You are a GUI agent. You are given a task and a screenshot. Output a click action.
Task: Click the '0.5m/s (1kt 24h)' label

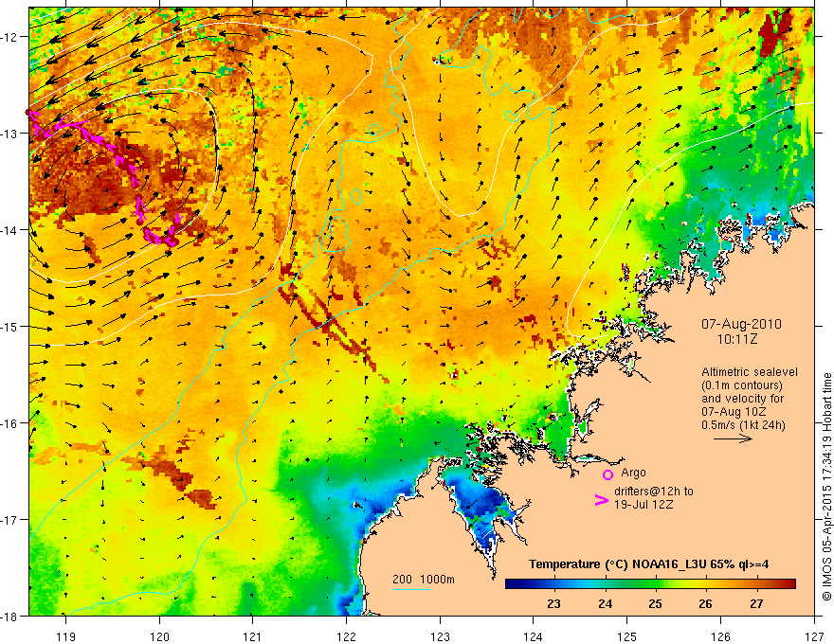coord(743,425)
